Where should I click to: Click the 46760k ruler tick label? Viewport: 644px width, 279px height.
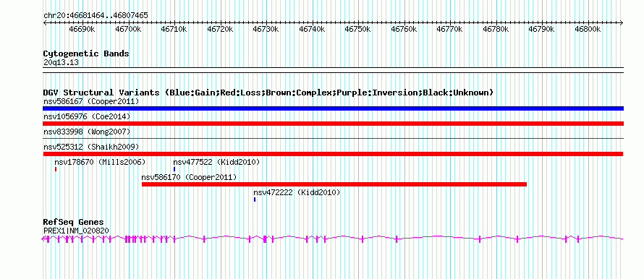(404, 30)
